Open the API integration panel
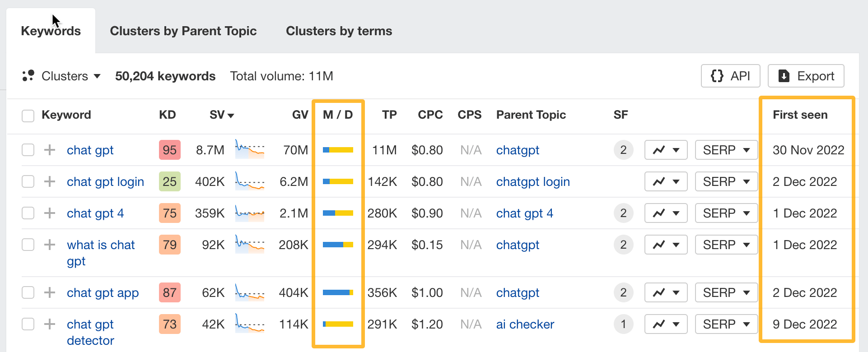Screen dimensions: 868x352 coord(730,76)
